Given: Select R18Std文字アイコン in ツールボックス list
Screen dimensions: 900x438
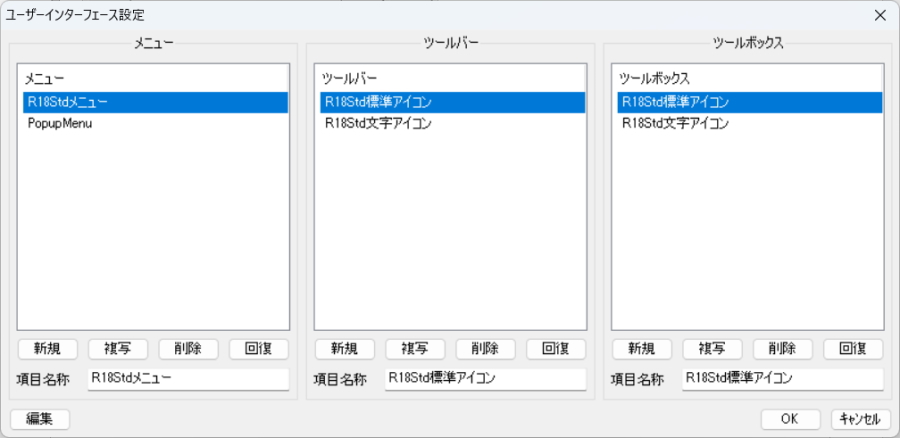Looking at the screenshot, I should [675, 124].
